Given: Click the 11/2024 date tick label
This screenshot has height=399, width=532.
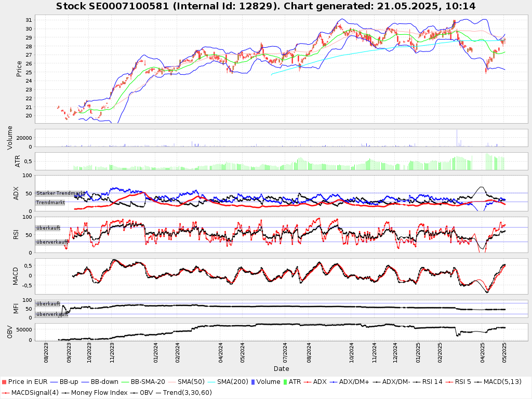Looking at the screenshot, I should pos(374,353).
